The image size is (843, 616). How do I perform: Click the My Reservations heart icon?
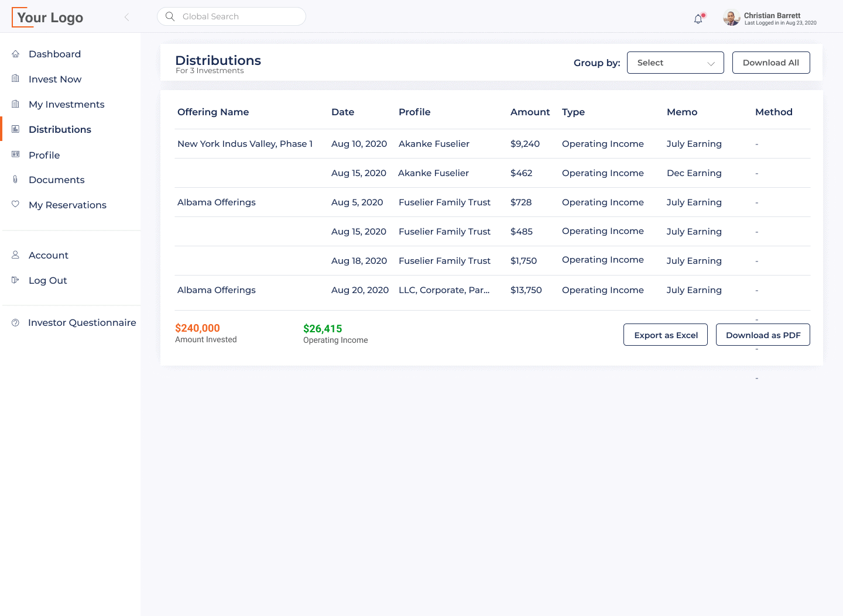click(15, 205)
